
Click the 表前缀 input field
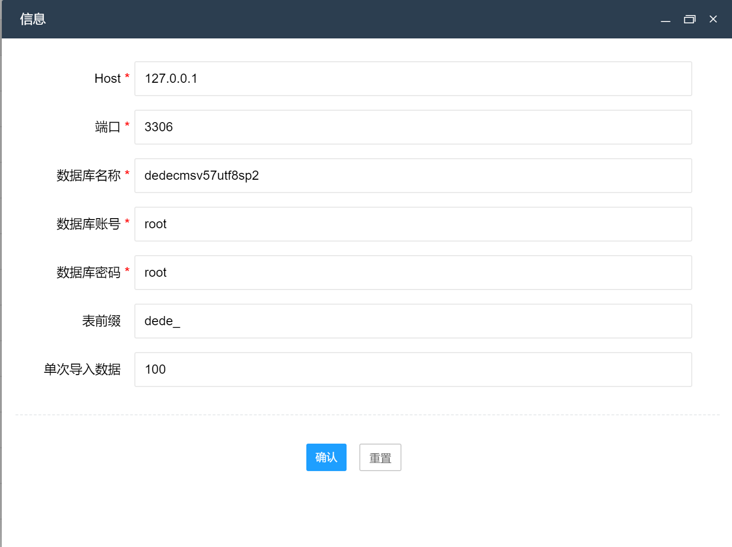pyautogui.click(x=413, y=321)
